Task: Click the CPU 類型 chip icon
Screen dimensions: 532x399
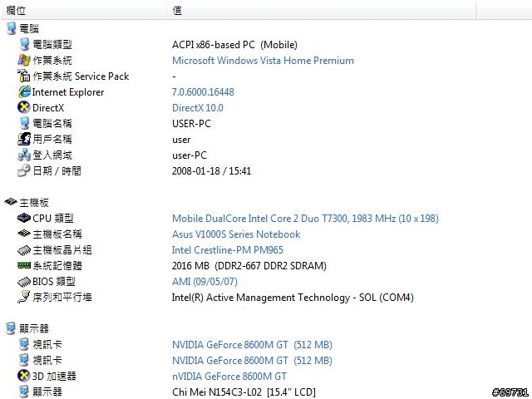Action: pos(24,218)
